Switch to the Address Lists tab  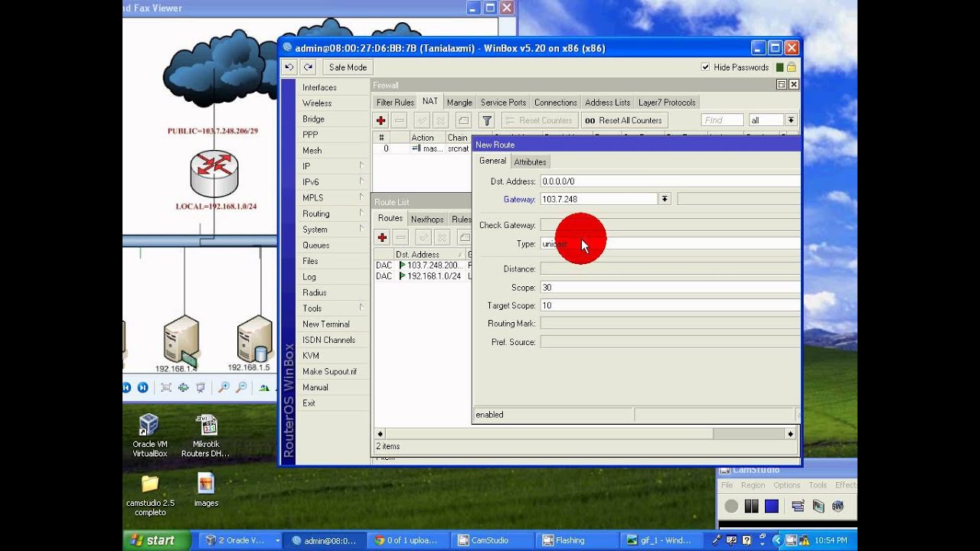pyautogui.click(x=608, y=103)
